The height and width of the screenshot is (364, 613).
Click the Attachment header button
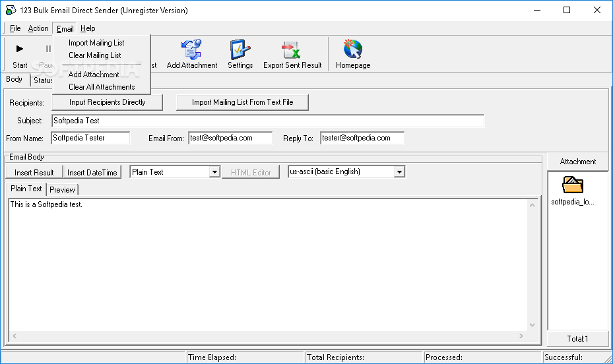pyautogui.click(x=578, y=162)
